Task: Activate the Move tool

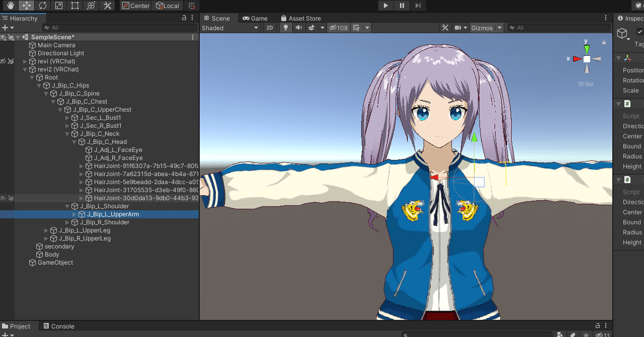Action: (x=26, y=6)
